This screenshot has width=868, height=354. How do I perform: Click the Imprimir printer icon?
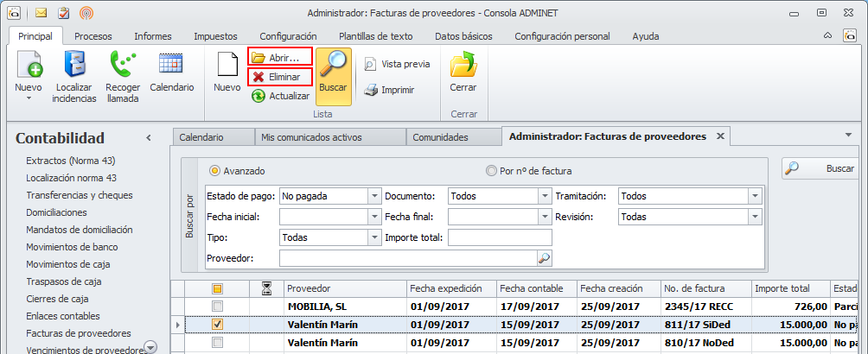(370, 90)
